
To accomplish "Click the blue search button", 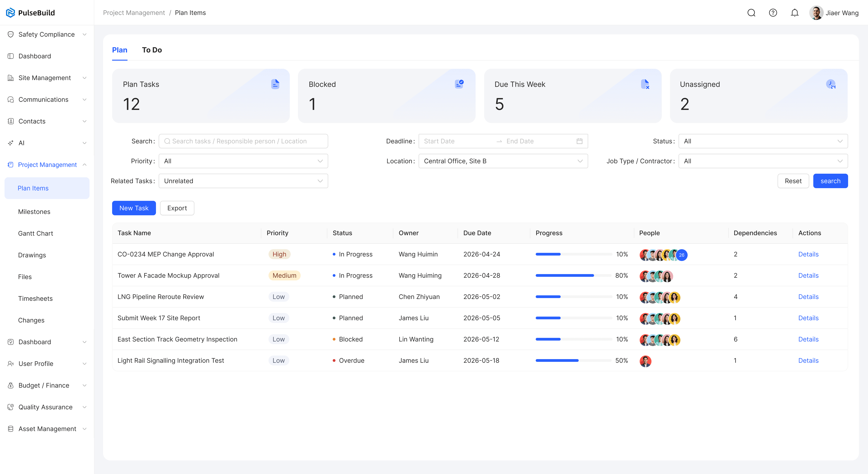I will pyautogui.click(x=830, y=181).
